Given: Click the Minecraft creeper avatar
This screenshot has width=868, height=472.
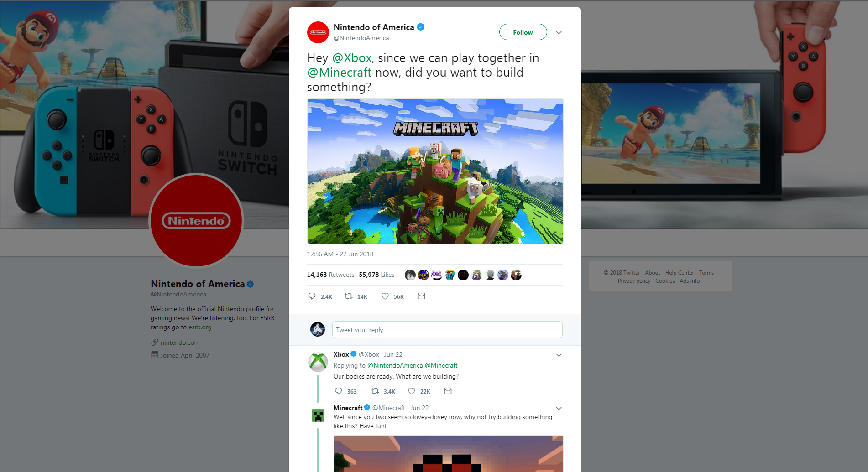Looking at the screenshot, I should pyautogui.click(x=318, y=415).
